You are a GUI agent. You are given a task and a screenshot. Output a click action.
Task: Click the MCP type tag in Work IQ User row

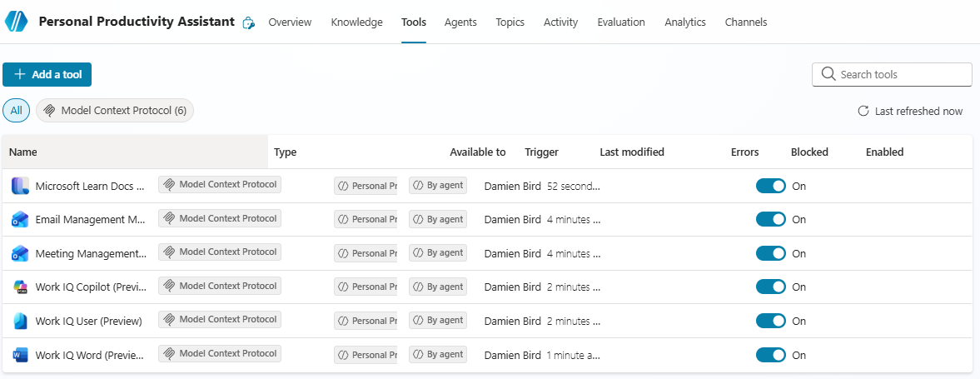point(220,320)
